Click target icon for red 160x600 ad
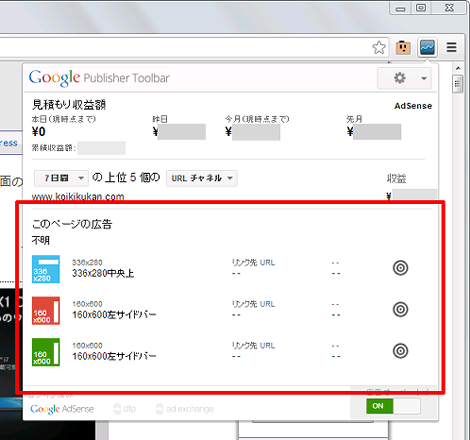Image resolution: width=470 pixels, height=440 pixels. click(x=400, y=309)
